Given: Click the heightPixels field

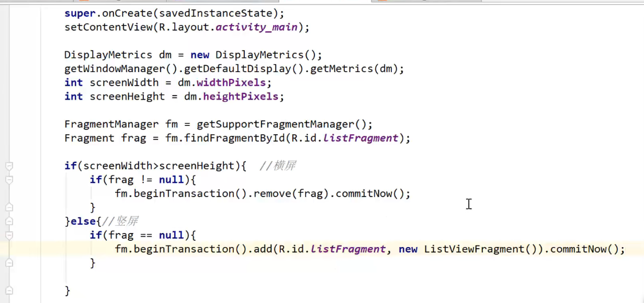Looking at the screenshot, I should 241,96.
